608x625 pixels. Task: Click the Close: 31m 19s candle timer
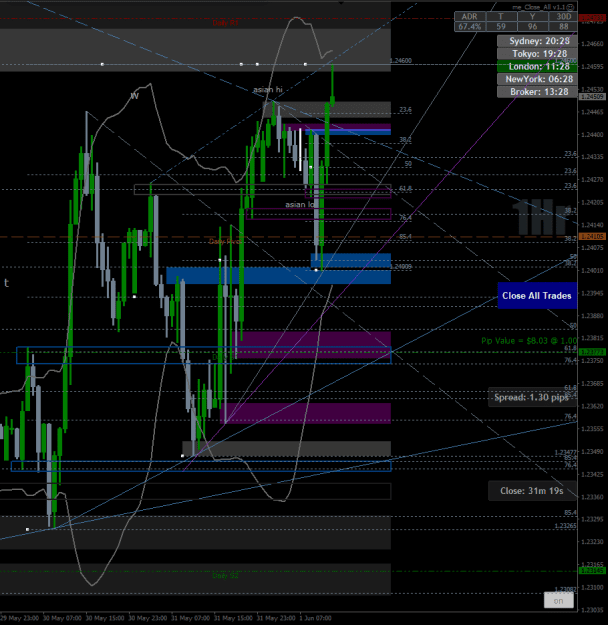pos(531,491)
